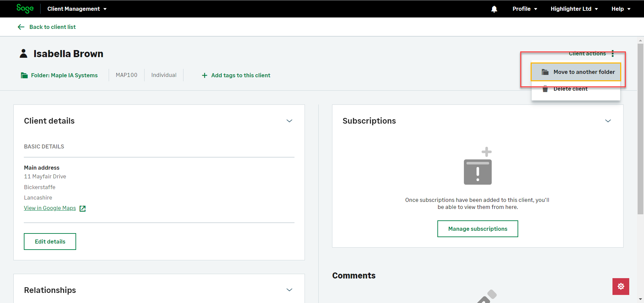Click the Edit details button

tap(50, 242)
